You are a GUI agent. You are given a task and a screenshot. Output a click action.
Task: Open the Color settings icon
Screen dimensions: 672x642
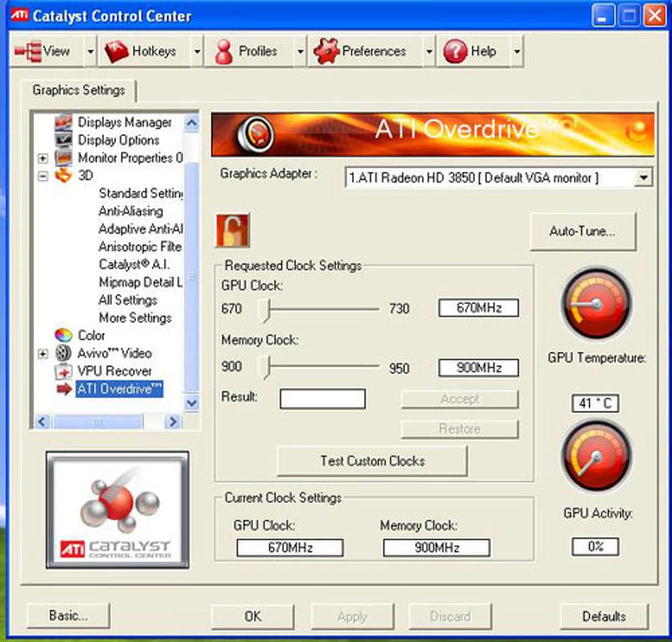pos(63,335)
